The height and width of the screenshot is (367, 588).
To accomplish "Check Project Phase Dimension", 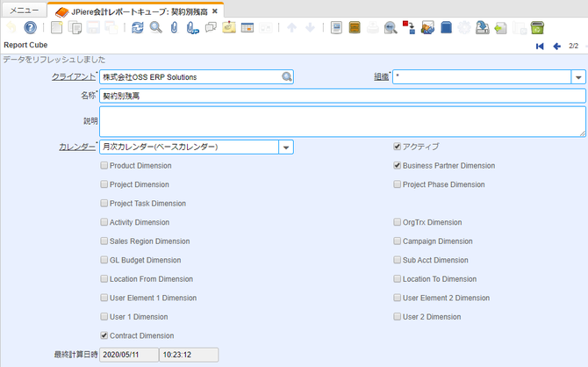I will pyautogui.click(x=398, y=184).
